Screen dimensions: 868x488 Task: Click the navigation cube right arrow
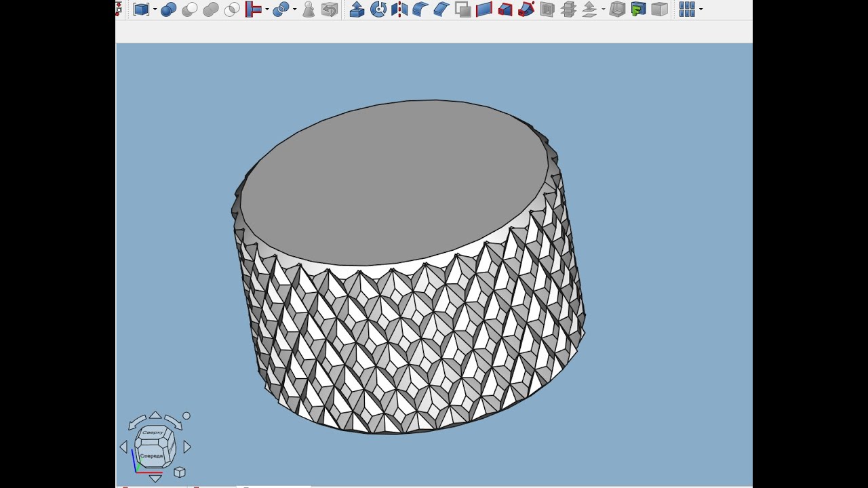(187, 447)
